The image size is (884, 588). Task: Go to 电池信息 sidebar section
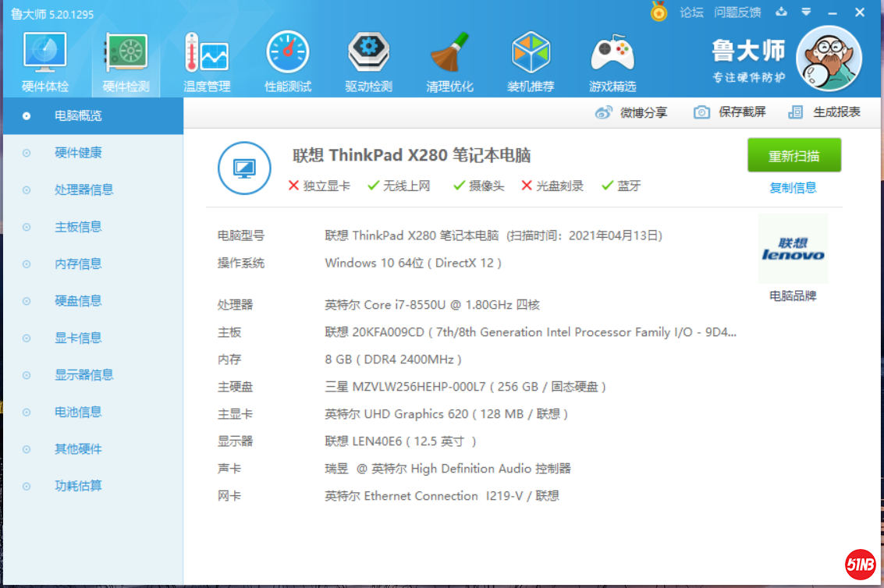(x=78, y=412)
